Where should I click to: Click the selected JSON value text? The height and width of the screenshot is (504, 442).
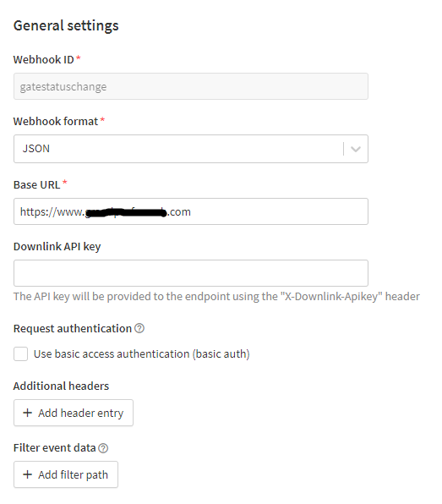[x=36, y=149]
